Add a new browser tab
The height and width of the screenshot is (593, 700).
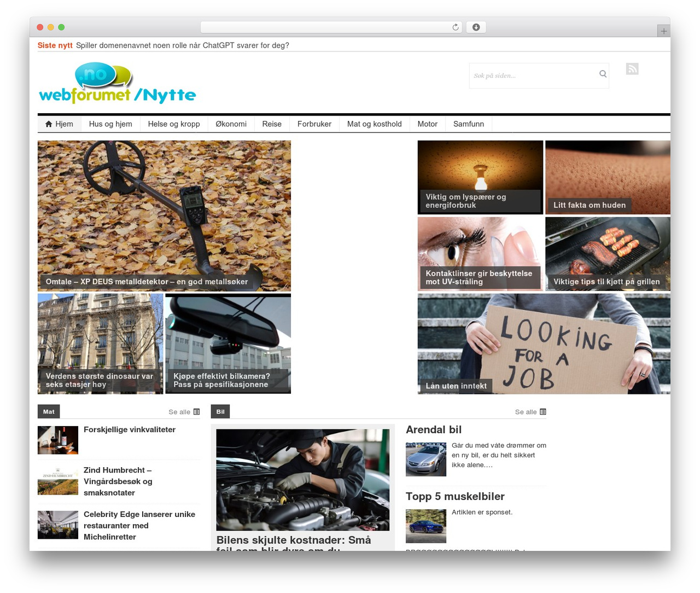tap(664, 31)
